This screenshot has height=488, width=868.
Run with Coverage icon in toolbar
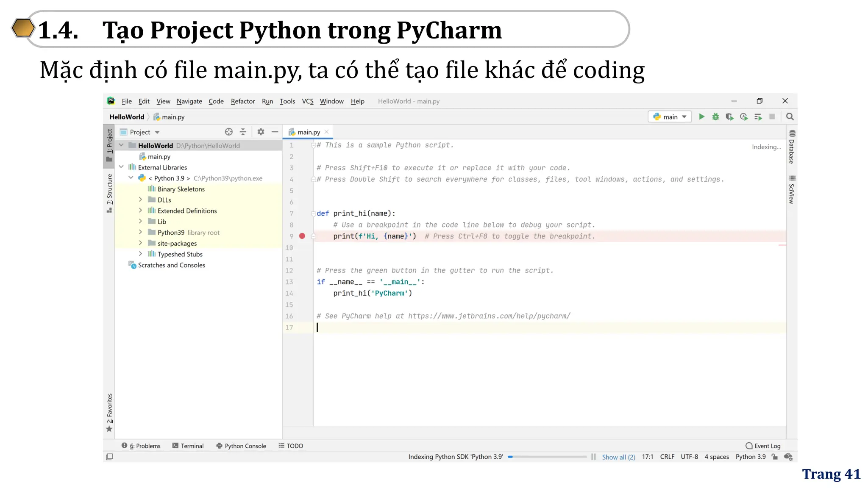[x=729, y=116]
